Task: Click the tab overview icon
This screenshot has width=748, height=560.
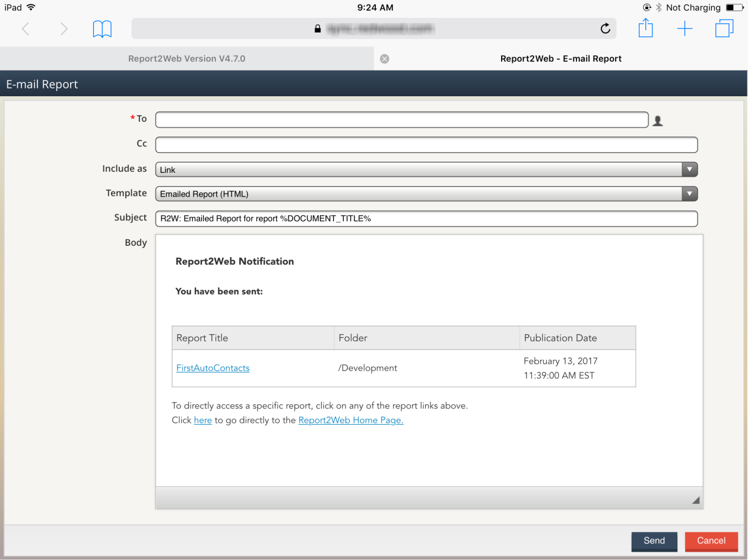Action: click(724, 28)
